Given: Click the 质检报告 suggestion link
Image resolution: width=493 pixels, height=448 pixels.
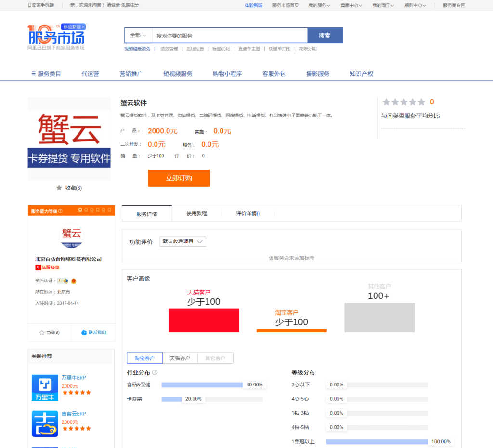Looking at the screenshot, I should click(x=195, y=49).
